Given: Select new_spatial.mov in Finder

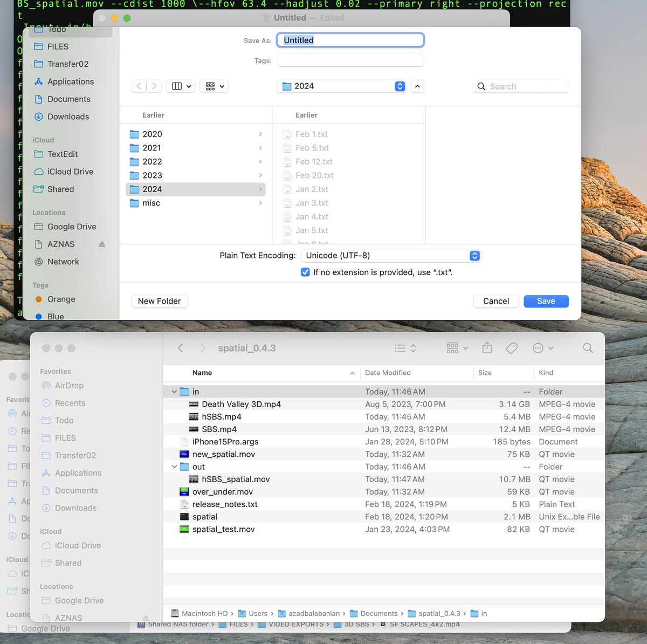Looking at the screenshot, I should [x=384, y=454].
